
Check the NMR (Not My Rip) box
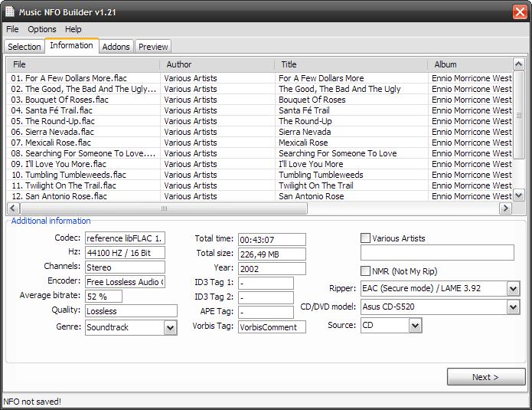[366, 271]
